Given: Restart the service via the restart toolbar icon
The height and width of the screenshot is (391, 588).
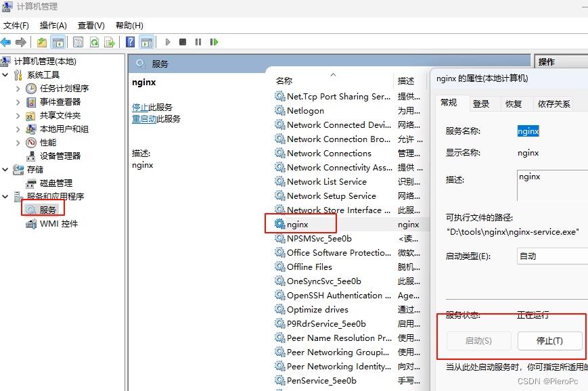Looking at the screenshot, I should (214, 42).
